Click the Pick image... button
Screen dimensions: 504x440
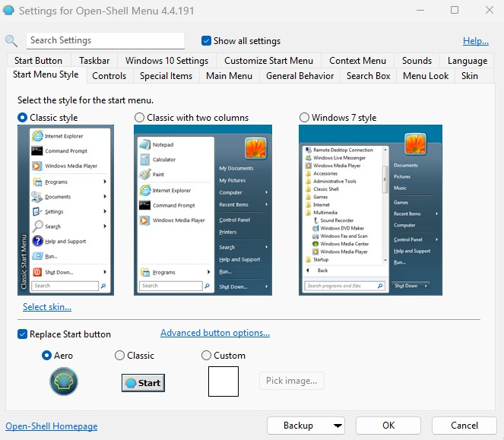tap(292, 381)
